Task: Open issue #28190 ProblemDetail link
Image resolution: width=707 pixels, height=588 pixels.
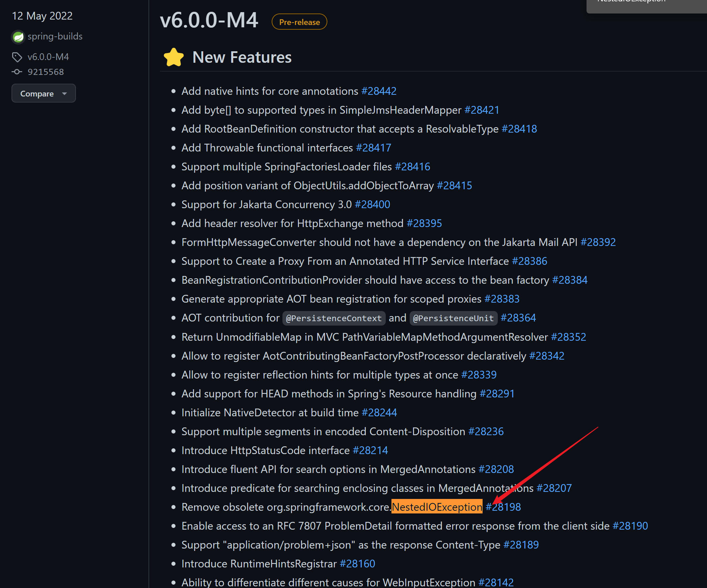Action: [x=630, y=526]
